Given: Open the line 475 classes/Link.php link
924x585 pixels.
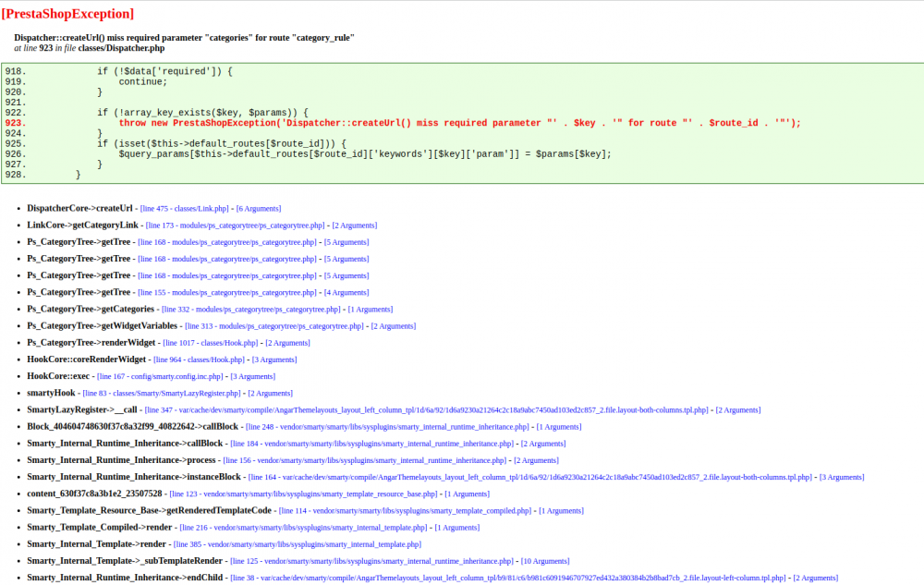Looking at the screenshot, I should click(x=185, y=209).
